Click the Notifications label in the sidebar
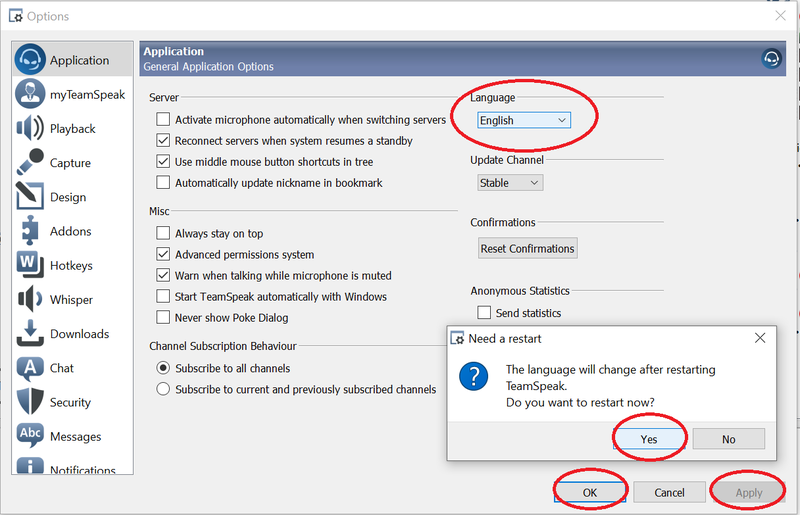Viewport: 800px width, 515px height. [x=83, y=469]
